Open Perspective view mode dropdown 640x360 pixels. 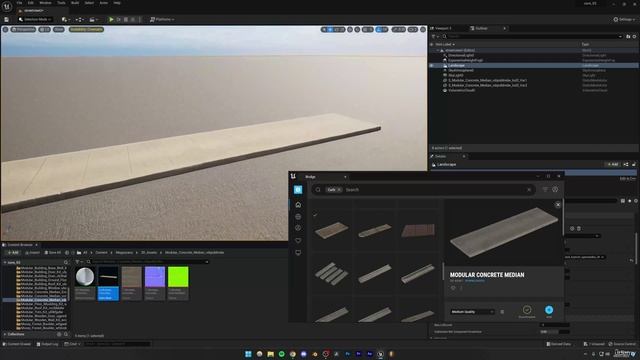click(24, 29)
